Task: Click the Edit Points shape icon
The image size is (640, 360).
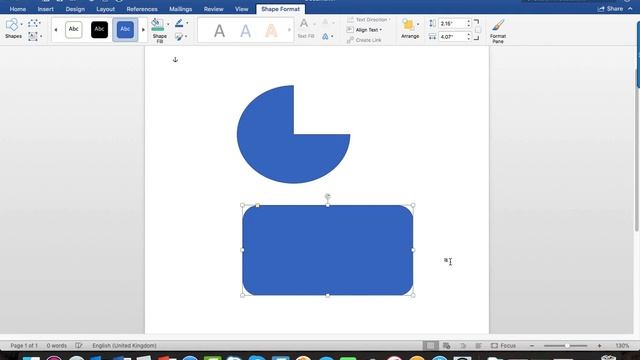Action: (34, 24)
